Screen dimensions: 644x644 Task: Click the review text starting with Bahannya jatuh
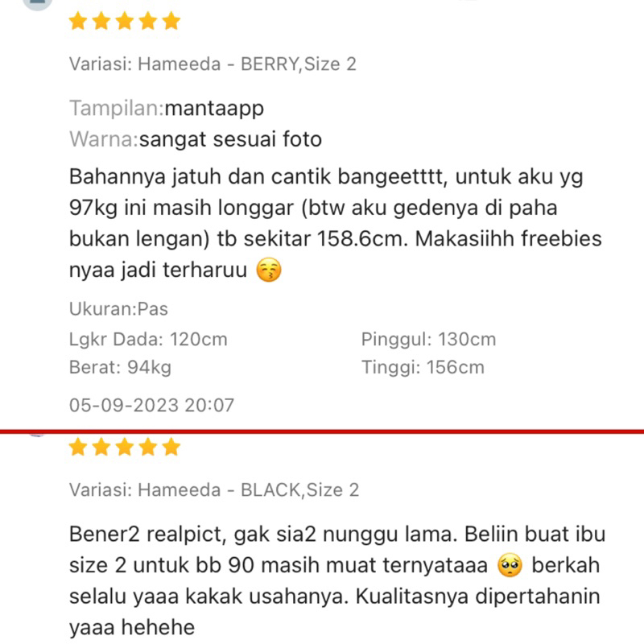click(336, 224)
